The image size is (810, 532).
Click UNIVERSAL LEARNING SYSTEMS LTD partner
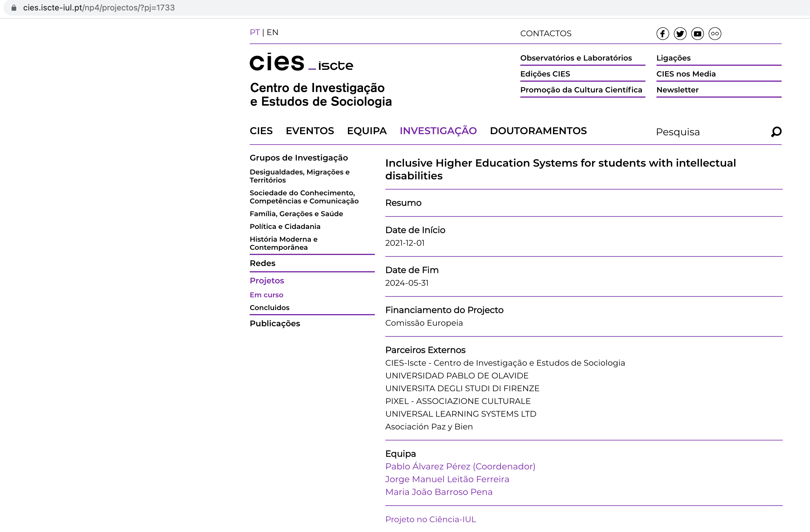tap(460, 414)
